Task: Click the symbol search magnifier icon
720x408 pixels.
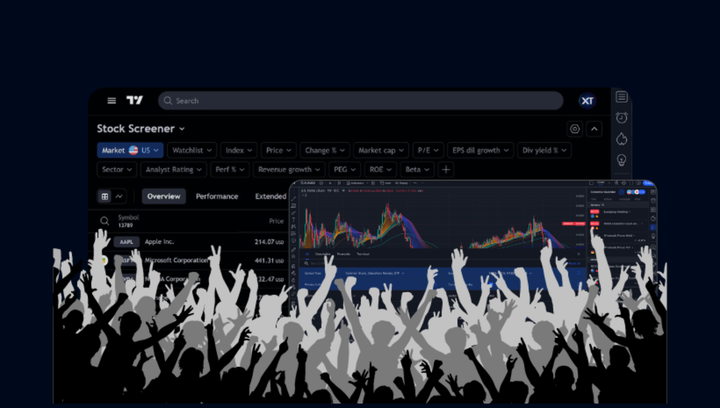Action: pos(105,221)
